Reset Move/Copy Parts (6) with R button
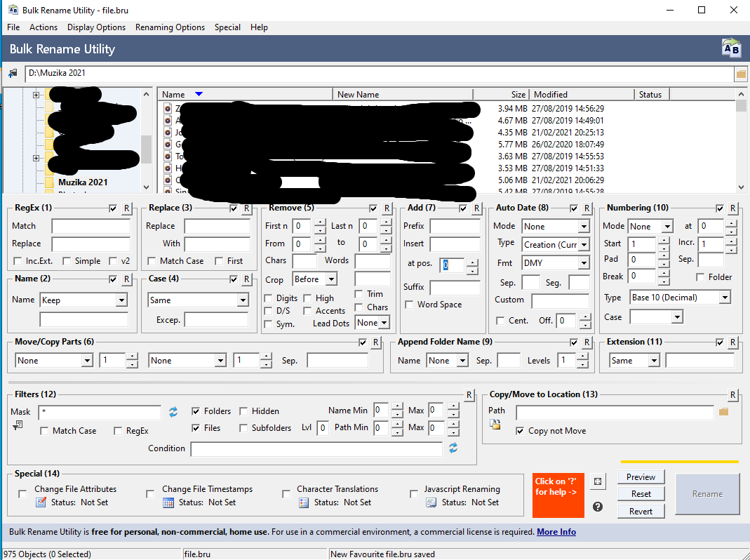Screen dimensions: 750x560 point(375,342)
